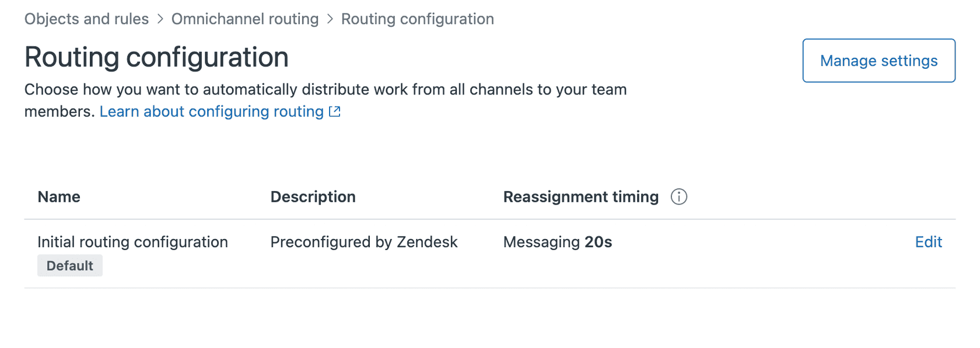Viewport: 980px width, 348px height.
Task: Click the Routing configuration page title
Action: click(x=156, y=57)
